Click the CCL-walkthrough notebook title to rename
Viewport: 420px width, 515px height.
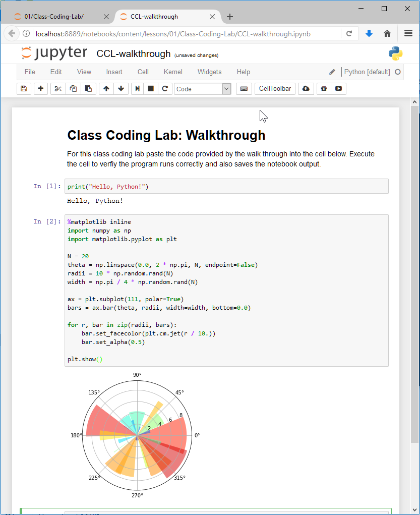point(133,53)
